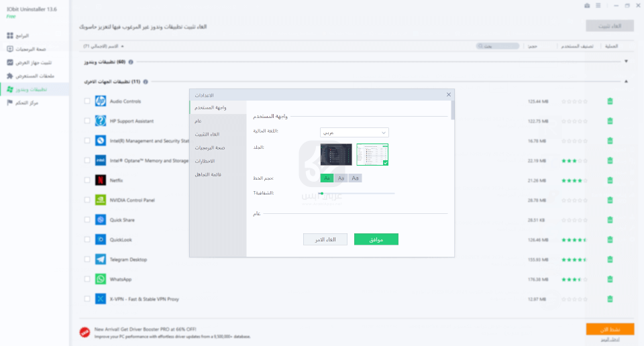Open ملحقات المستعرض in the sidebar

pos(34,76)
